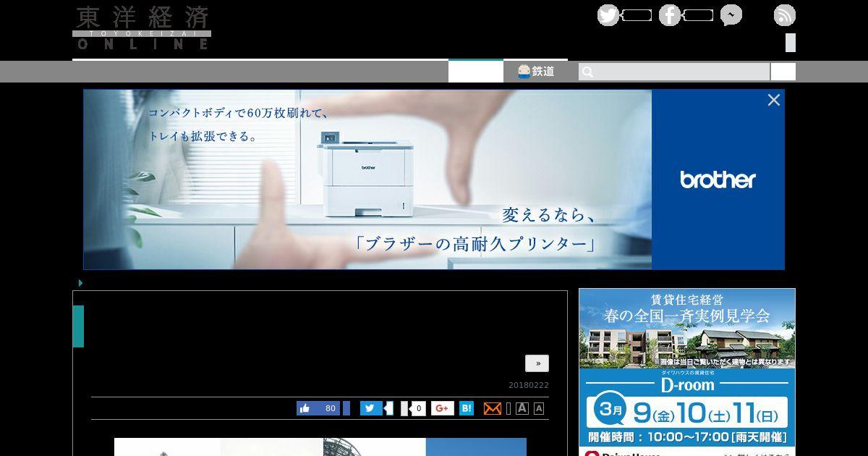Image resolution: width=868 pixels, height=456 pixels.
Task: Open the brother logo on the banner
Action: tap(718, 180)
